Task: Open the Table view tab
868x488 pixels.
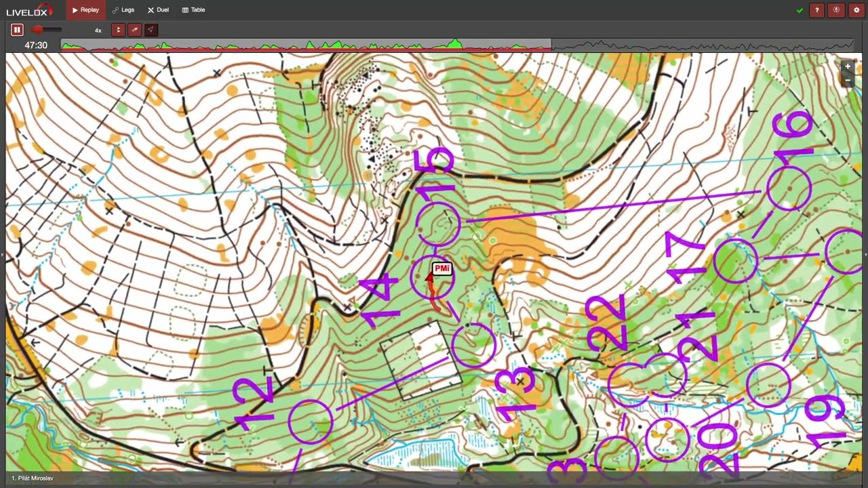Action: pyautogui.click(x=193, y=10)
